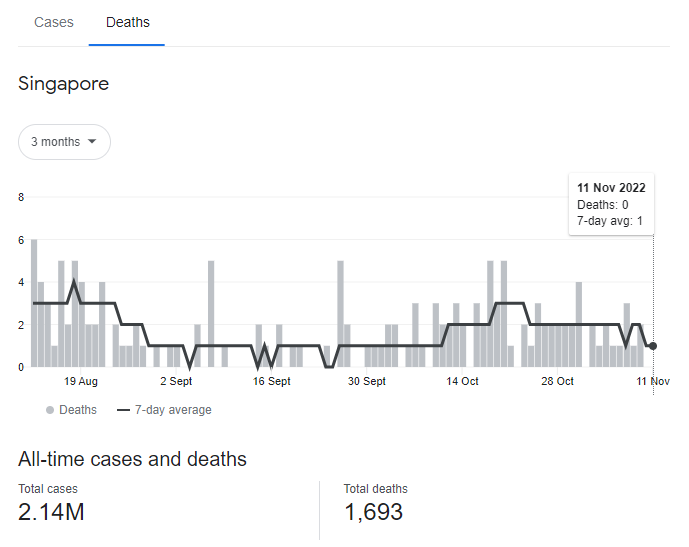689x547 pixels.
Task: Click the 28 Oct axis label
Action: (558, 381)
